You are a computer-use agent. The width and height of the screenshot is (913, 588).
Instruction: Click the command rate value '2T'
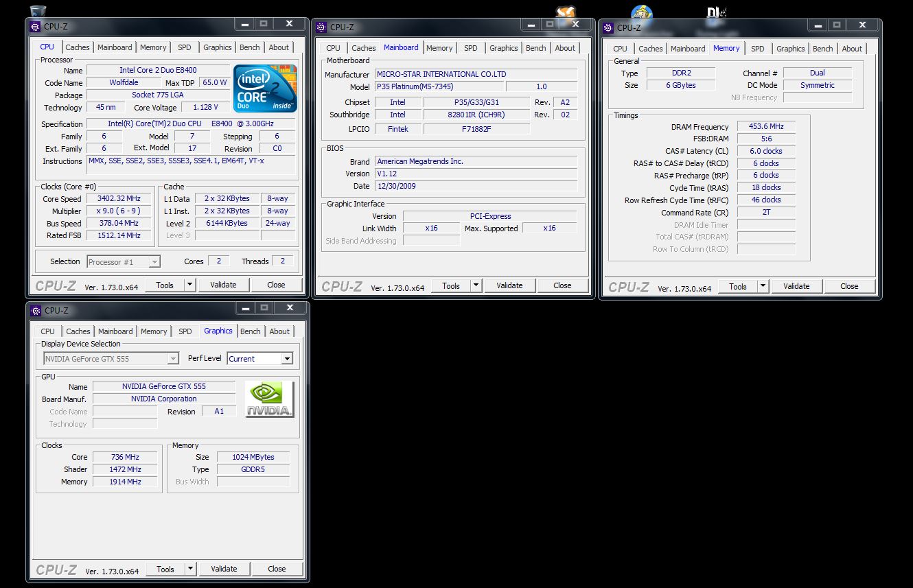(766, 212)
